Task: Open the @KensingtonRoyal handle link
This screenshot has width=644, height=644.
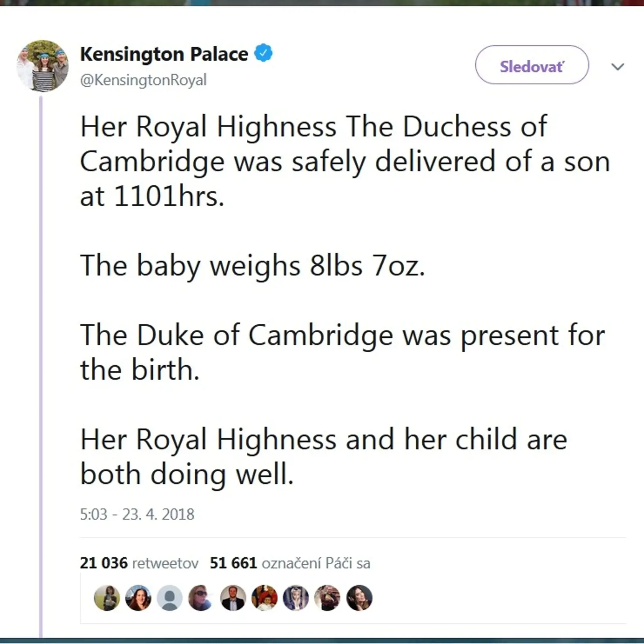Action: click(143, 80)
